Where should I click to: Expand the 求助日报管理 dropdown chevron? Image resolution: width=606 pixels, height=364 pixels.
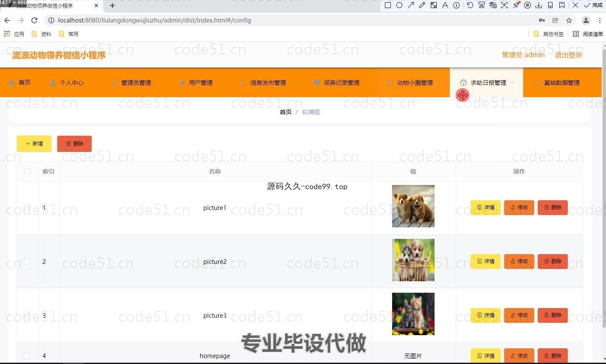coord(512,83)
